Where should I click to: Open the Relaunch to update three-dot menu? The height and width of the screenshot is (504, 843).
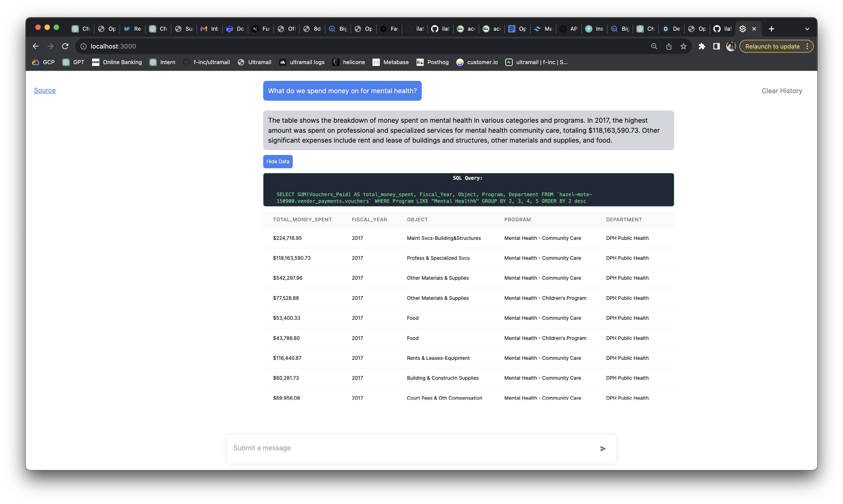(807, 46)
